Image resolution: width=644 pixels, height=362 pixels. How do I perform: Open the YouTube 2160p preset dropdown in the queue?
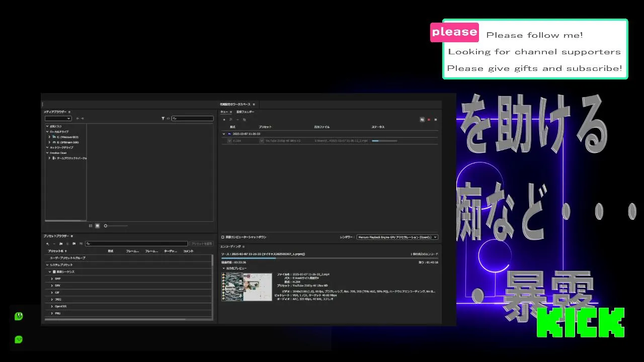coord(262,141)
